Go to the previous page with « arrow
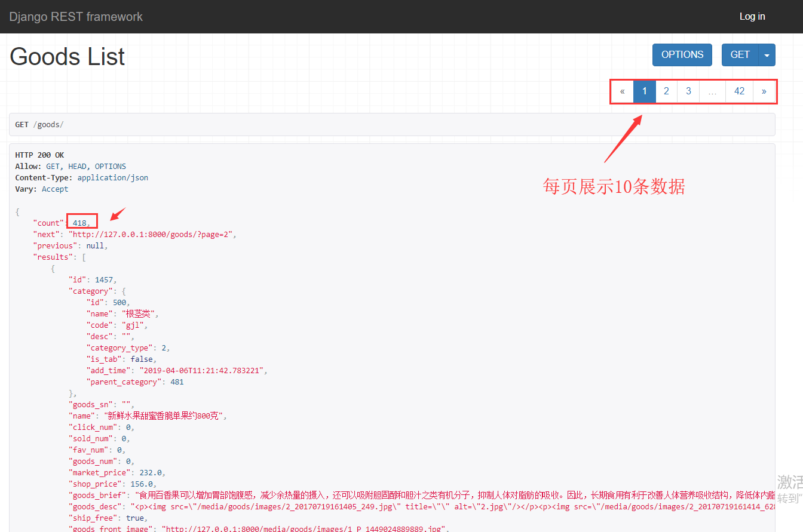803x532 pixels. [623, 91]
